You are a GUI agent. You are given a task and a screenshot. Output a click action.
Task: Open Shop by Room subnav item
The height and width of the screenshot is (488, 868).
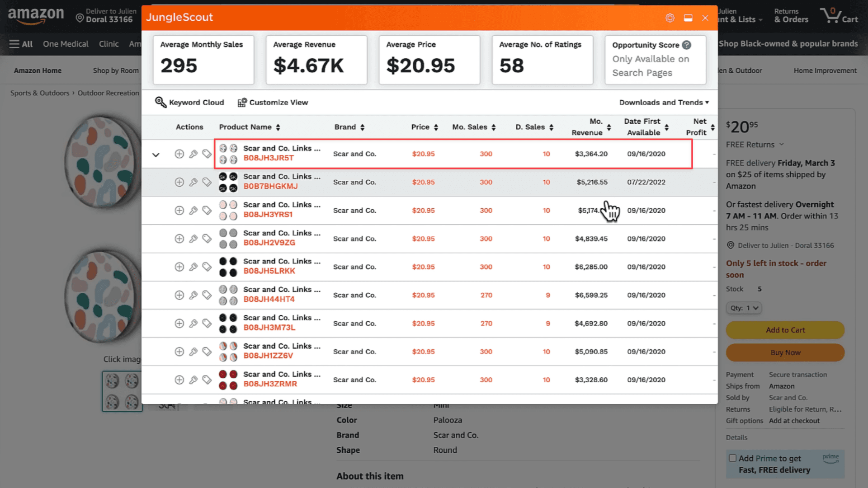116,70
